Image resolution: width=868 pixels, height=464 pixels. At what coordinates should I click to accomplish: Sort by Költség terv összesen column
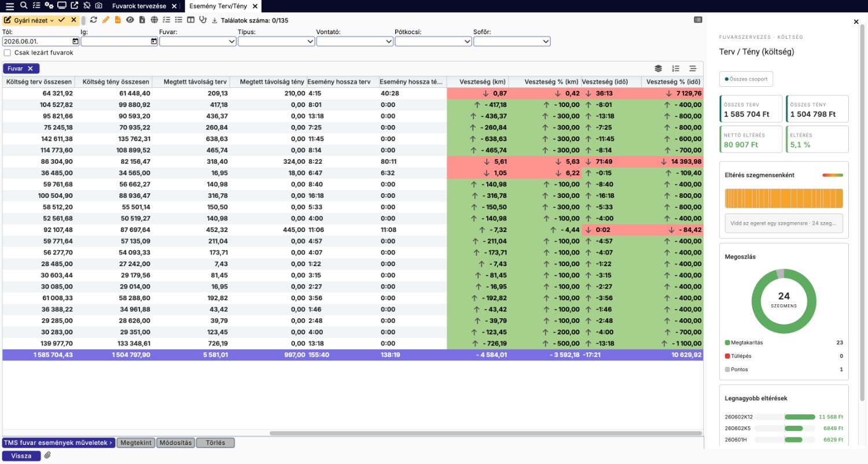point(39,82)
